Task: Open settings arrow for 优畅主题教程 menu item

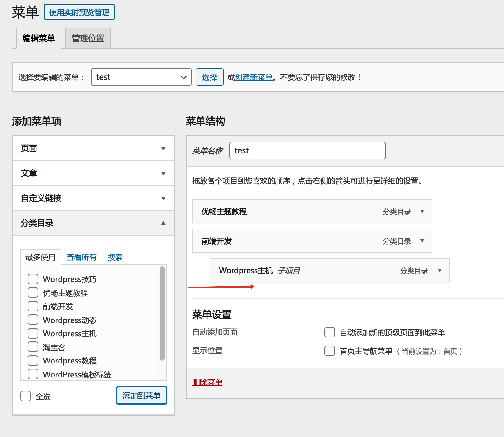Action: (x=422, y=211)
